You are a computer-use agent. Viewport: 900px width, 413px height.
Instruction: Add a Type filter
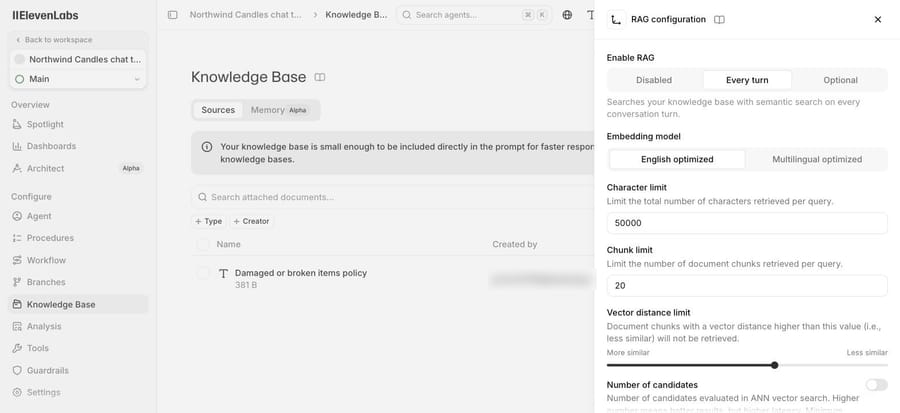[x=208, y=221]
